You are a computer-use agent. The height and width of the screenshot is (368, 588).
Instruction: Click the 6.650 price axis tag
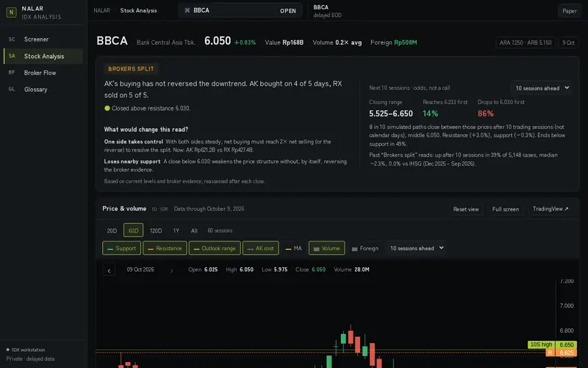[x=566, y=344]
